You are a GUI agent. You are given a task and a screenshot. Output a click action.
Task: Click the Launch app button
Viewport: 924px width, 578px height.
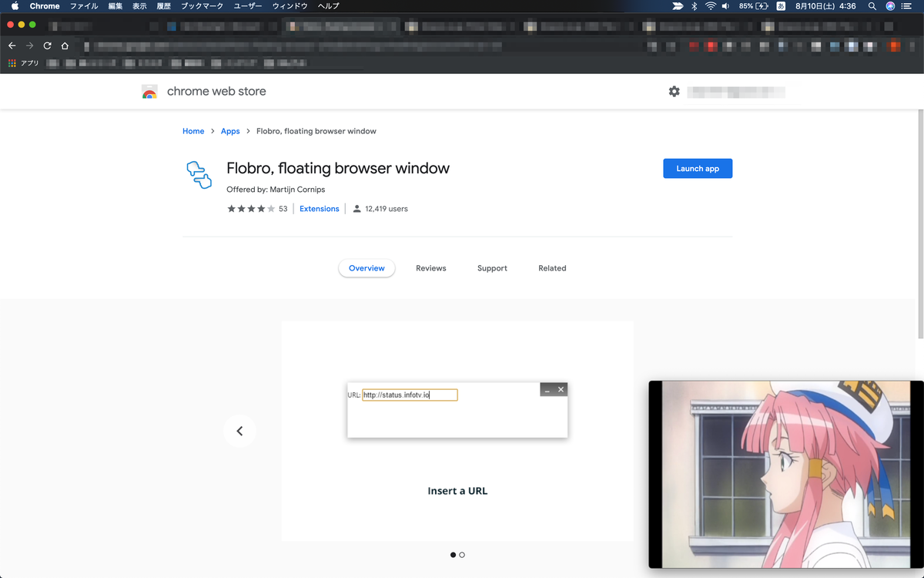click(698, 168)
